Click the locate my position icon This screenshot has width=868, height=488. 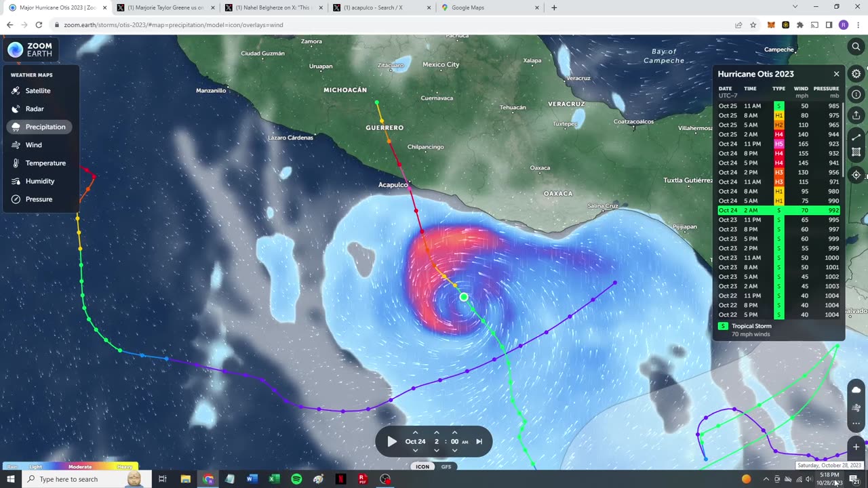tap(856, 175)
